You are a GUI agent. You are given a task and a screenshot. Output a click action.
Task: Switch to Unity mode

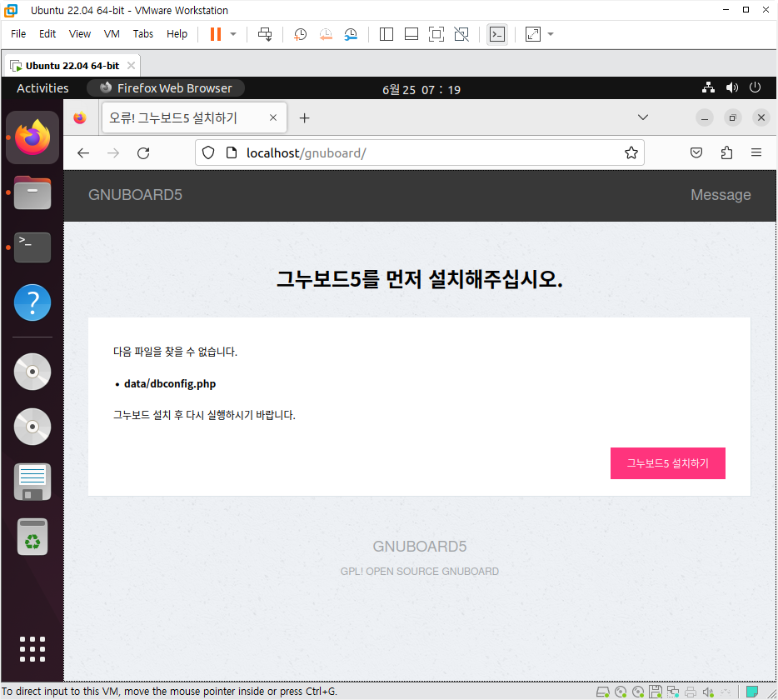[461, 34]
